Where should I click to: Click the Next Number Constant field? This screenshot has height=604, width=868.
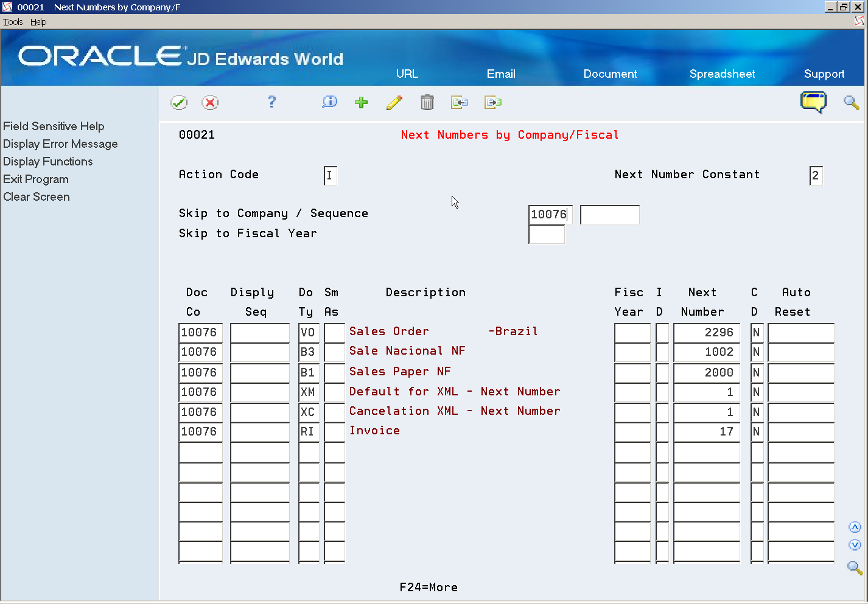[x=816, y=176]
